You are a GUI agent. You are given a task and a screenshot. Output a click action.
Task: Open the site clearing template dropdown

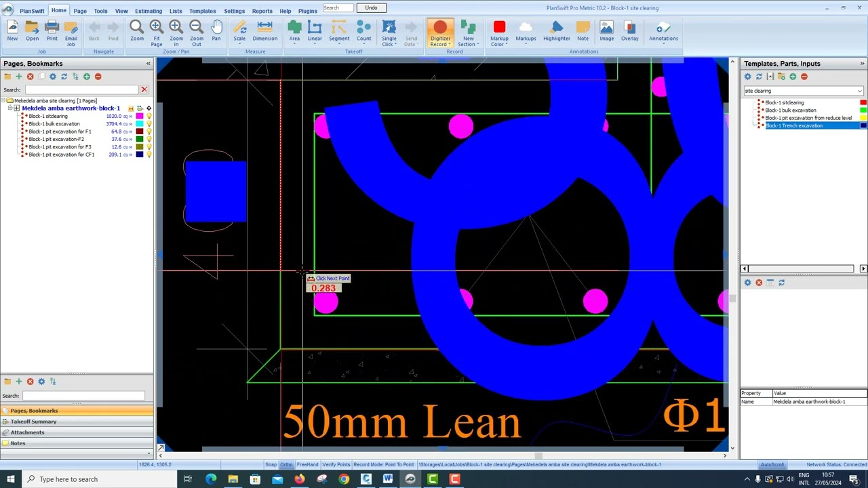(860, 91)
